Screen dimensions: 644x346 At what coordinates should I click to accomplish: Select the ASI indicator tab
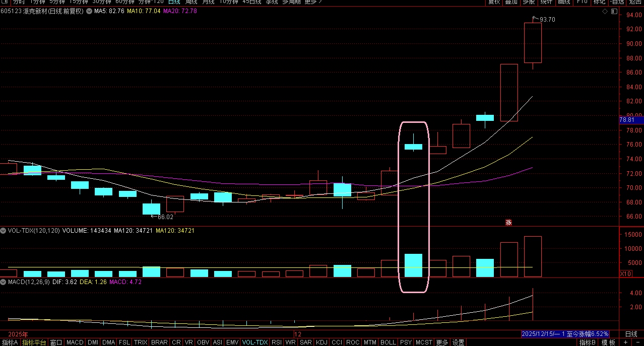(218, 342)
